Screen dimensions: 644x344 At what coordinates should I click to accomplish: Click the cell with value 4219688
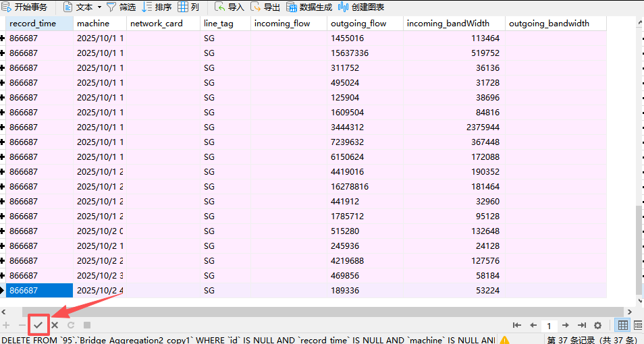[365, 260]
